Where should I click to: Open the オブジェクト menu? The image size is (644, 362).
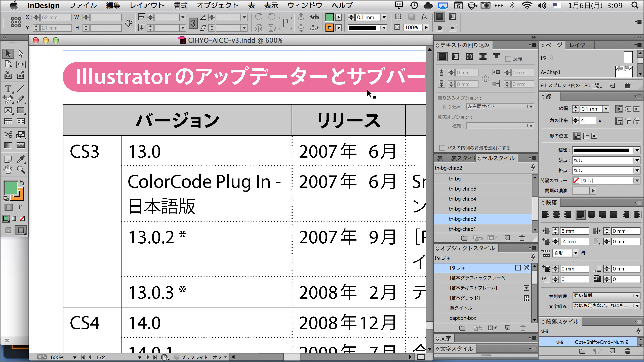click(x=217, y=5)
